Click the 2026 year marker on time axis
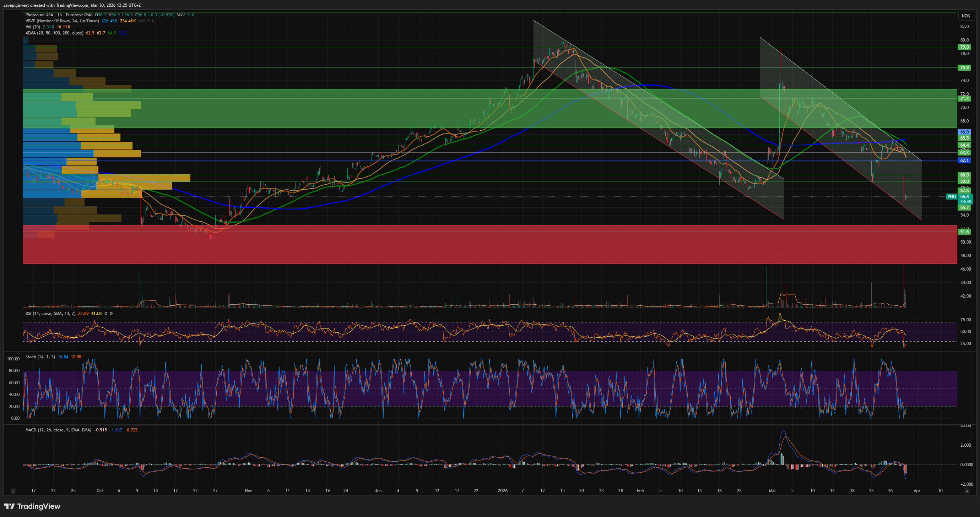The image size is (980, 517). (502, 491)
